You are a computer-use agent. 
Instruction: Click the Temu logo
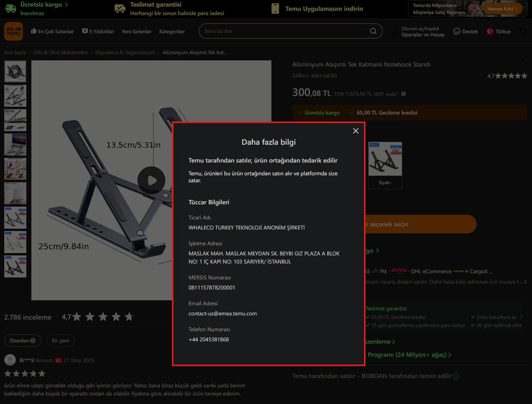click(13, 31)
